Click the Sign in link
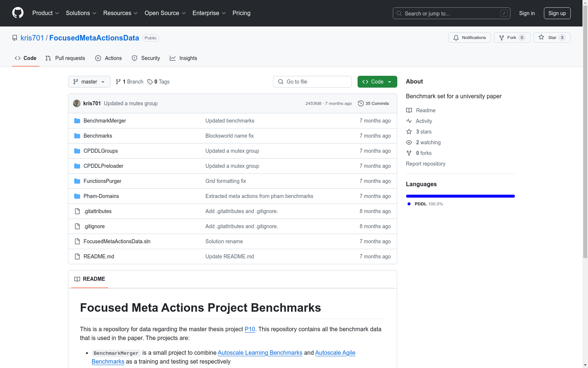The image size is (588, 368). pyautogui.click(x=527, y=13)
